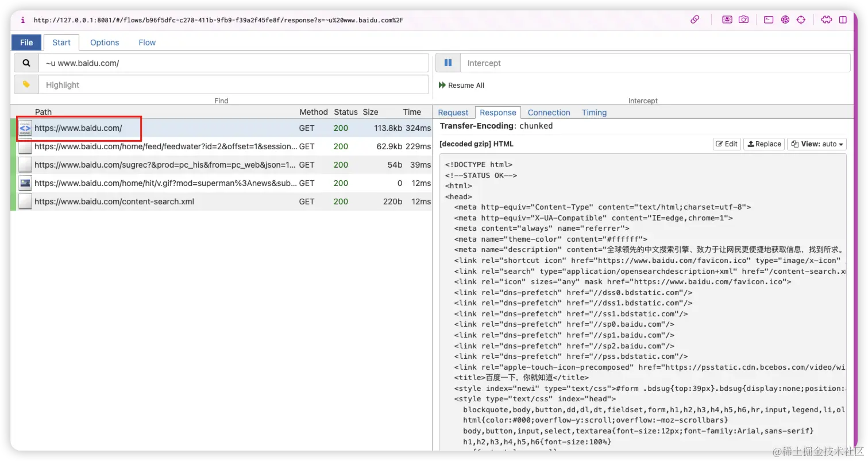Click into the Intercept input field
This screenshot has width=868, height=461.
point(655,63)
